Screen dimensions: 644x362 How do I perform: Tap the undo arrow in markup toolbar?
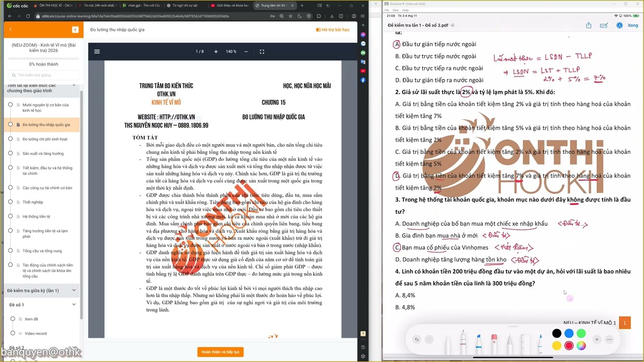point(417,339)
